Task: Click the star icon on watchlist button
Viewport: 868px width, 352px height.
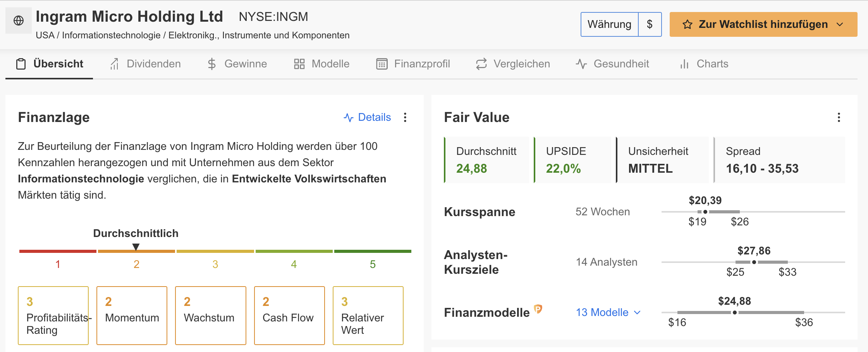Action: click(x=688, y=24)
